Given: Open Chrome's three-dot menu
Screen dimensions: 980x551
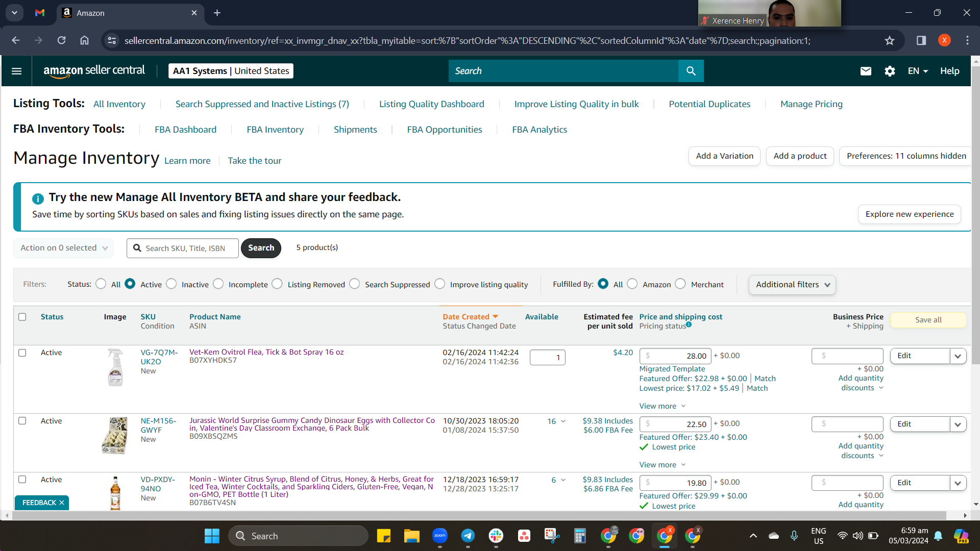Looking at the screenshot, I should pyautogui.click(x=967, y=40).
